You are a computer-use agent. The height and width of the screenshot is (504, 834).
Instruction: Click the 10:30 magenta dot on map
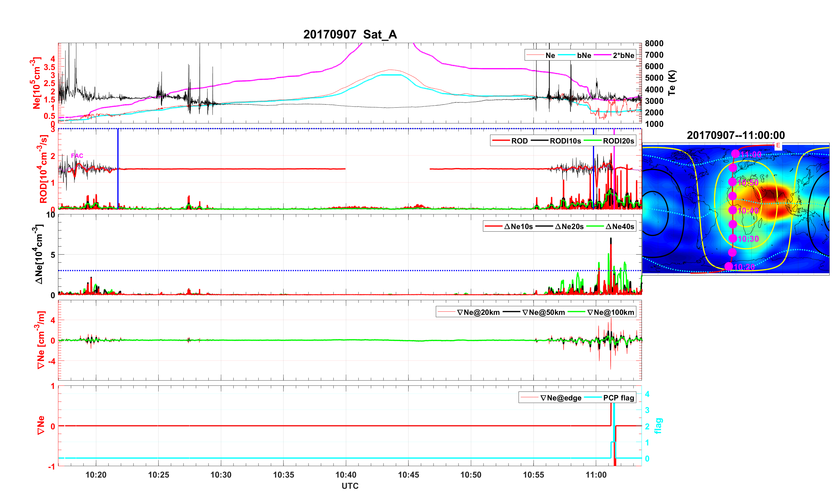(733, 238)
